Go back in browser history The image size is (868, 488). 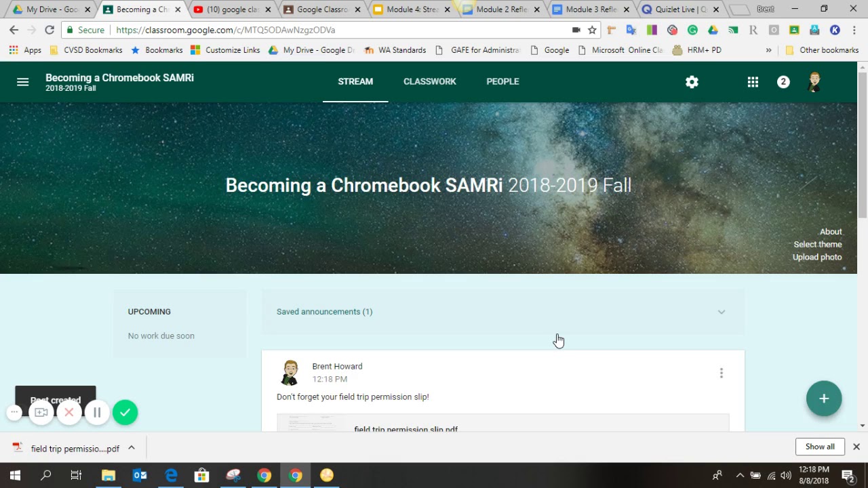14,30
